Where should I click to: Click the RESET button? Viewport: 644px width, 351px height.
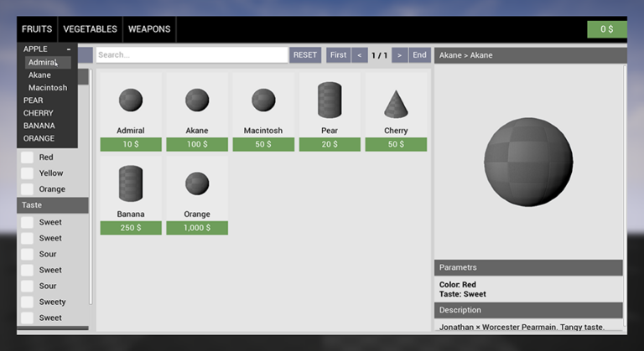(x=304, y=55)
